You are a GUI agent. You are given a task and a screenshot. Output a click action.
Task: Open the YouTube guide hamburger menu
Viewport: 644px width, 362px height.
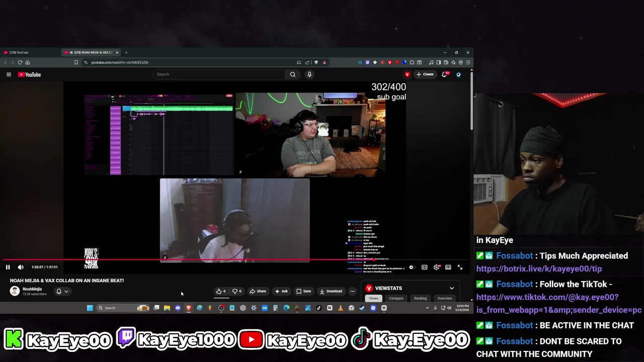coord(9,74)
